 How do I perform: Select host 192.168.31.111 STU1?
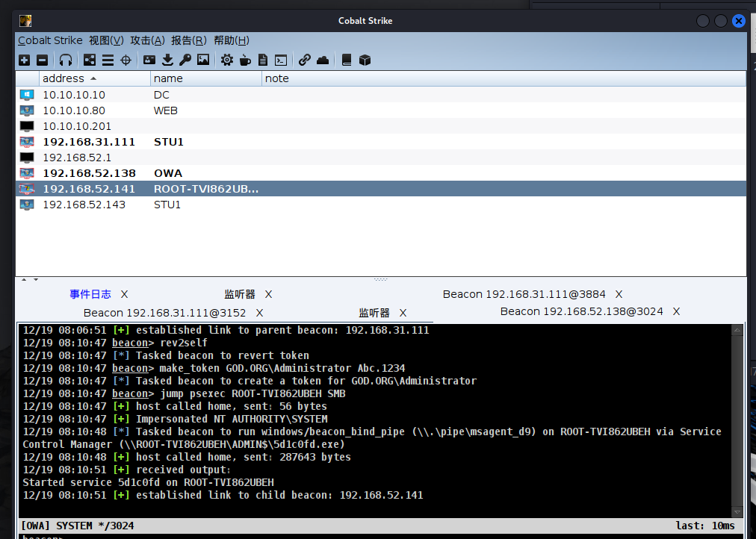pyautogui.click(x=381, y=142)
